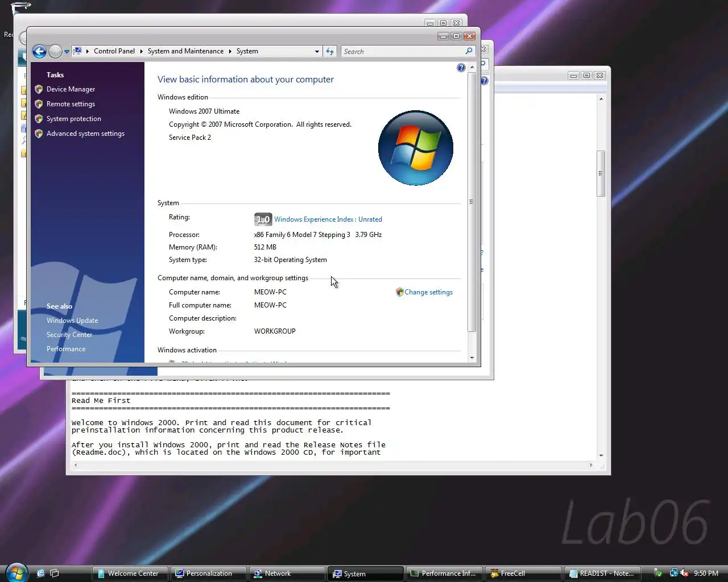This screenshot has height=582, width=728.
Task: Click shield icon beside Advanced system settings
Action: point(39,134)
